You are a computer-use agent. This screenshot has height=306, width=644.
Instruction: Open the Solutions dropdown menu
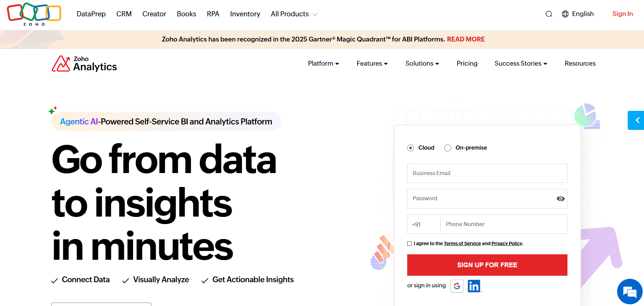pos(422,64)
